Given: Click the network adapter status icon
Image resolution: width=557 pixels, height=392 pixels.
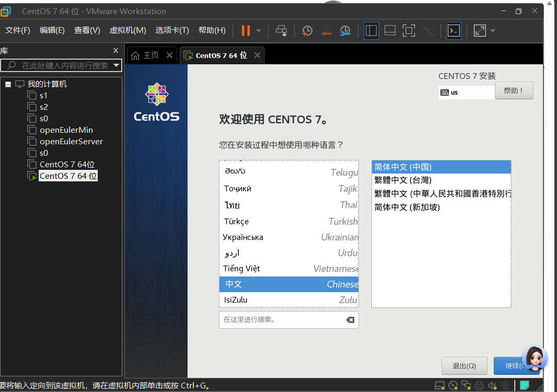Looking at the screenshot, I should coord(466,386).
